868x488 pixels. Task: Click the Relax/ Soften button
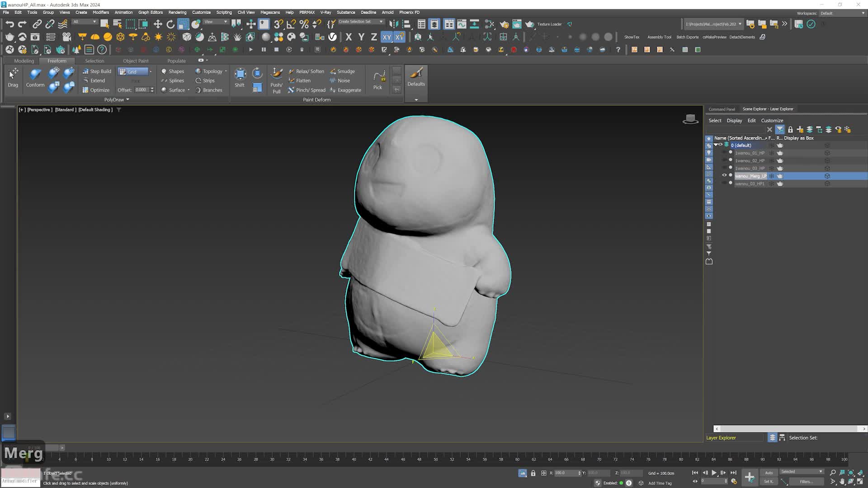306,71
